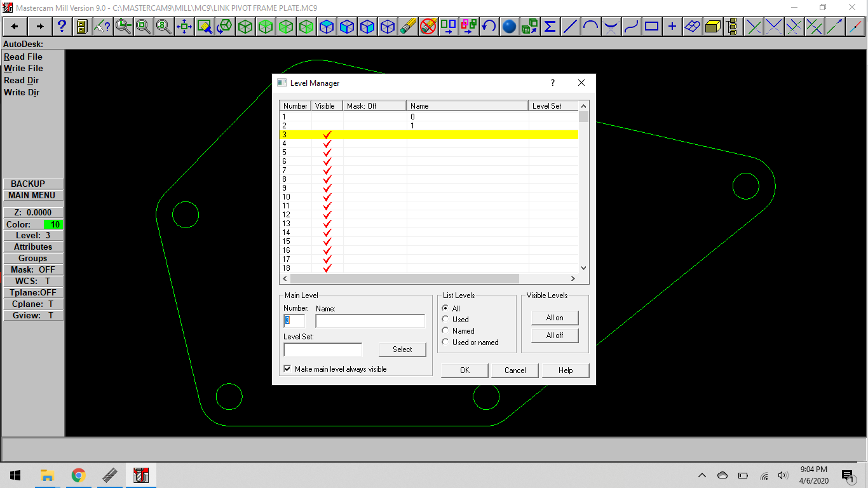Click the level Name input field
Screen dimensions: 868x488
370,321
